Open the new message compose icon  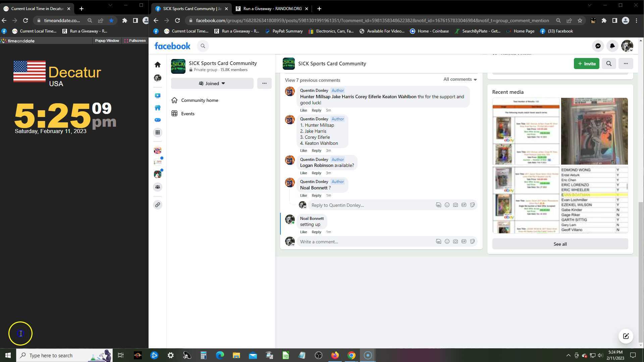coord(626,336)
